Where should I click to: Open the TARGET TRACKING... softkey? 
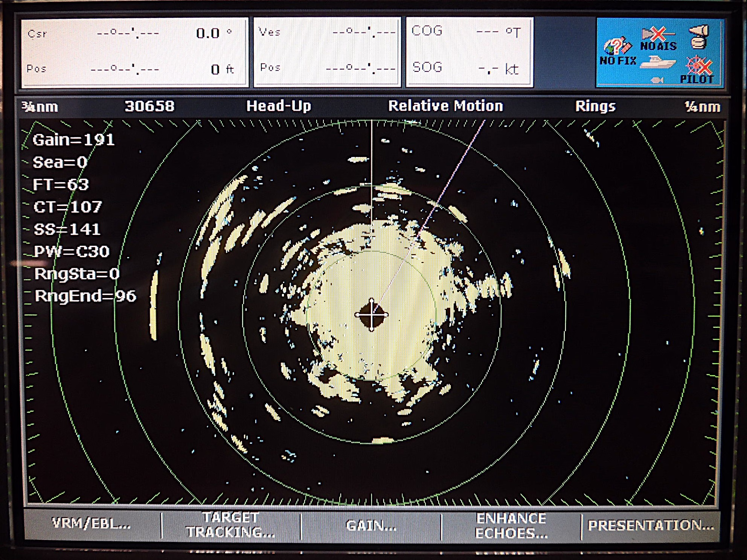[x=230, y=525]
